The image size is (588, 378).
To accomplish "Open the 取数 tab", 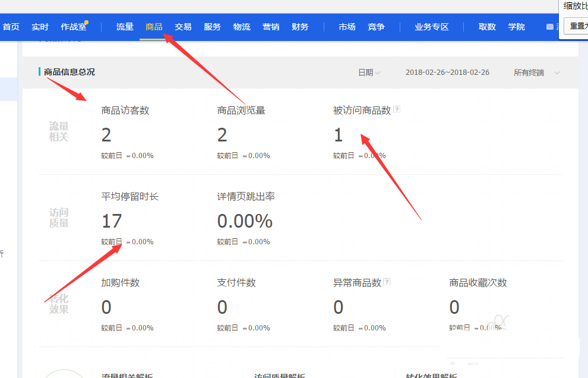I will click(487, 27).
